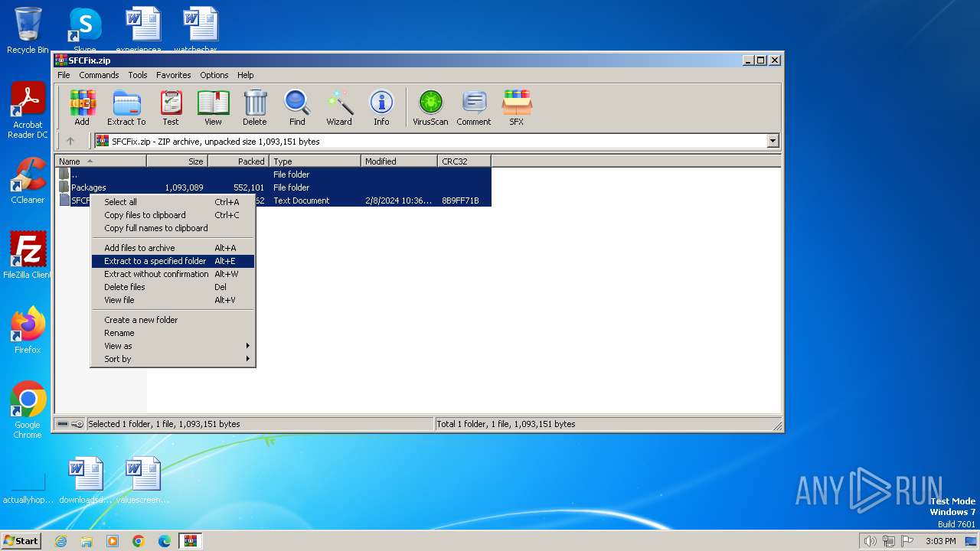The image size is (980, 551).
Task: Select FileZilla Client desktop icon
Action: [x=28, y=256]
